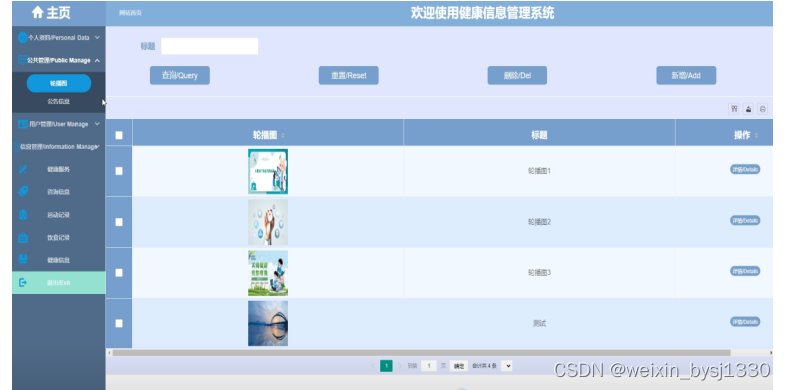Screen dimensions: 786x390
Task: Click the User Manage menu icon
Action: tap(23, 124)
